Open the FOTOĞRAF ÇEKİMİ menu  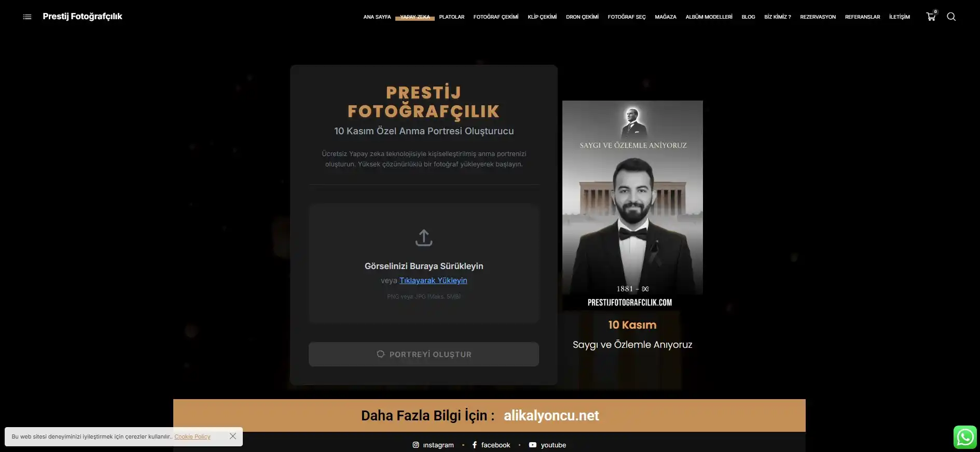[x=496, y=17]
